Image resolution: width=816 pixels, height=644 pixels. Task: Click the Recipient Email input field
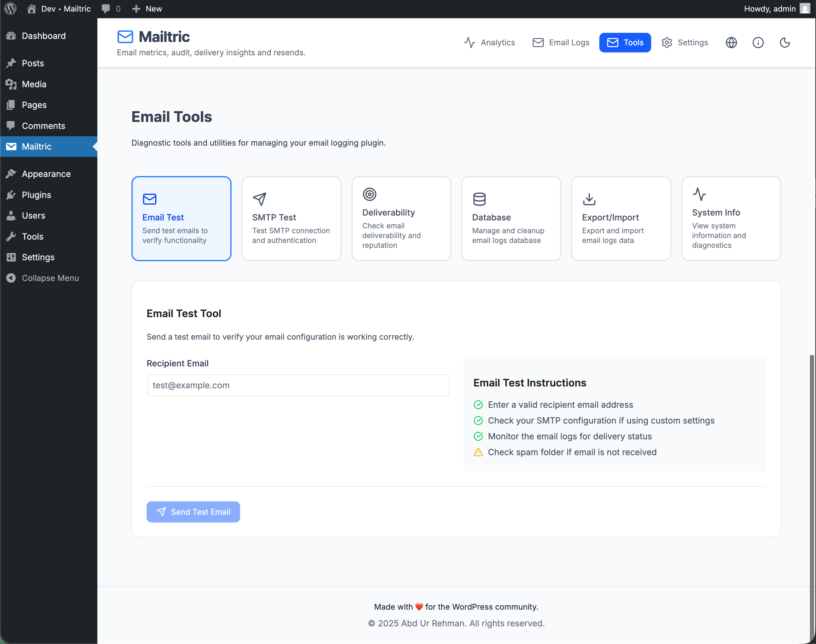(x=298, y=385)
